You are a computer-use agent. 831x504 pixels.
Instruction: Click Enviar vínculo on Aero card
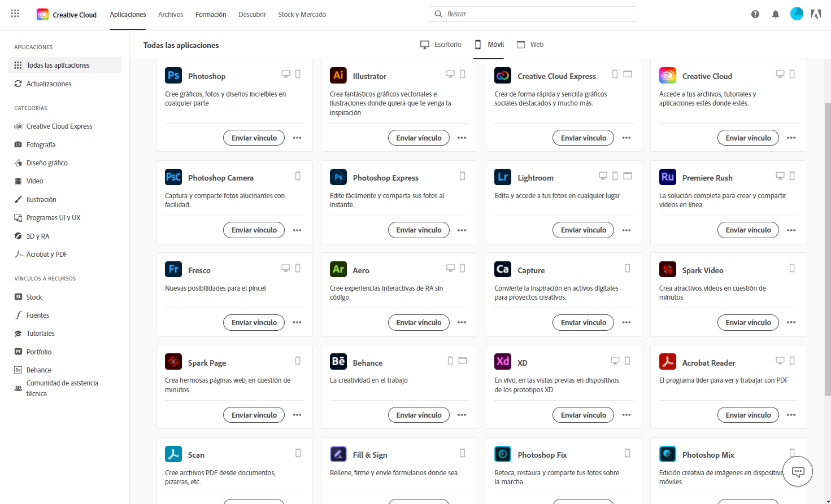[x=419, y=322]
